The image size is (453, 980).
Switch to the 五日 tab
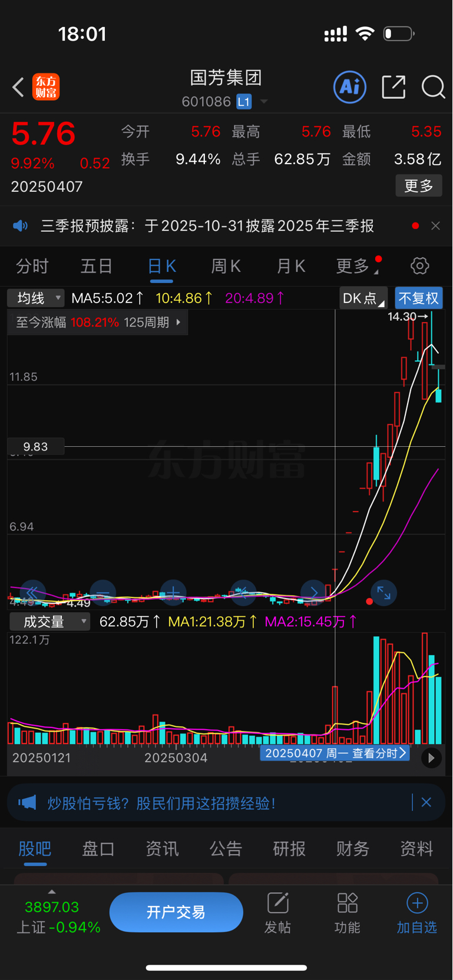97,266
